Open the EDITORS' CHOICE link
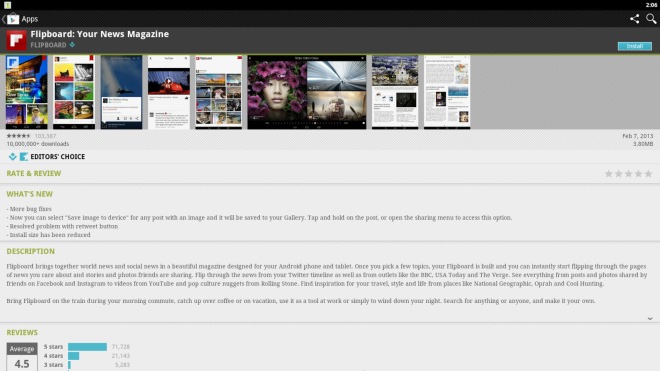 (x=58, y=157)
